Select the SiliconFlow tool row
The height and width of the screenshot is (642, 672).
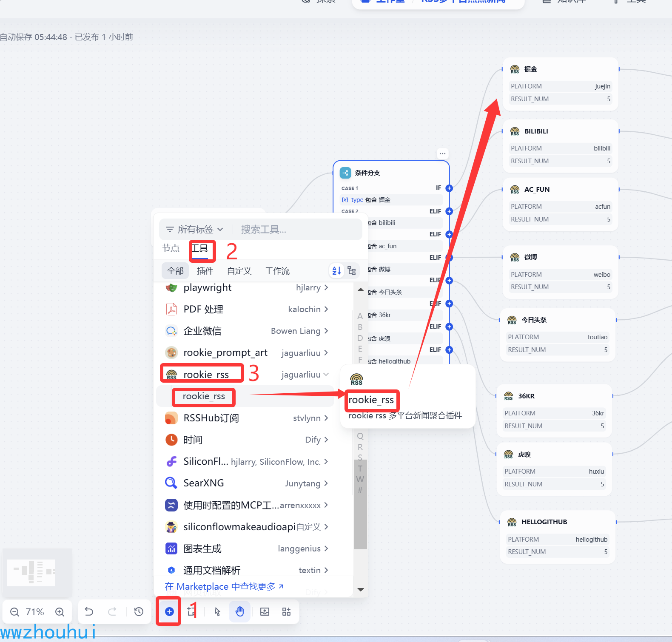(246, 461)
